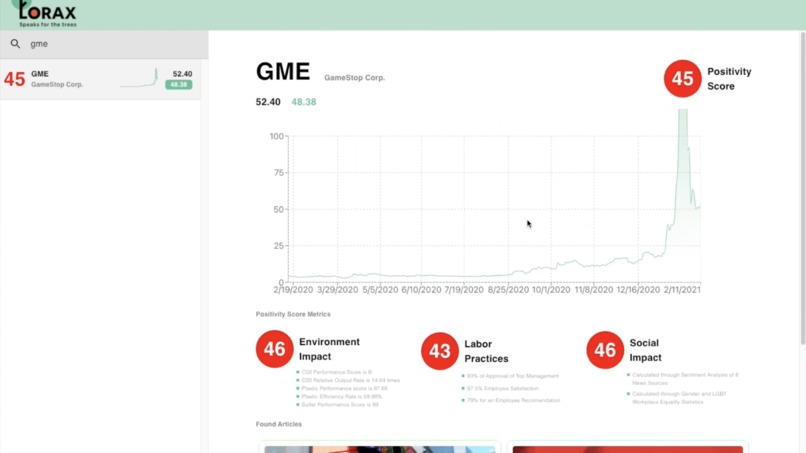Click the green 48.38 value under the heading
Image resolution: width=806 pixels, height=453 pixels.
point(304,102)
